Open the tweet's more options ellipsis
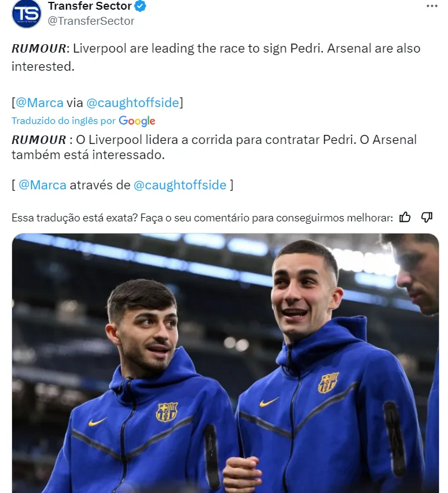448x493 pixels. 431,6
